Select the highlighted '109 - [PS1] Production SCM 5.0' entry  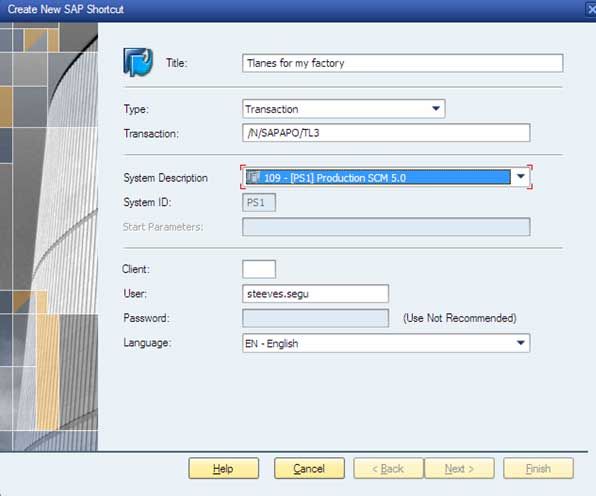(378, 177)
